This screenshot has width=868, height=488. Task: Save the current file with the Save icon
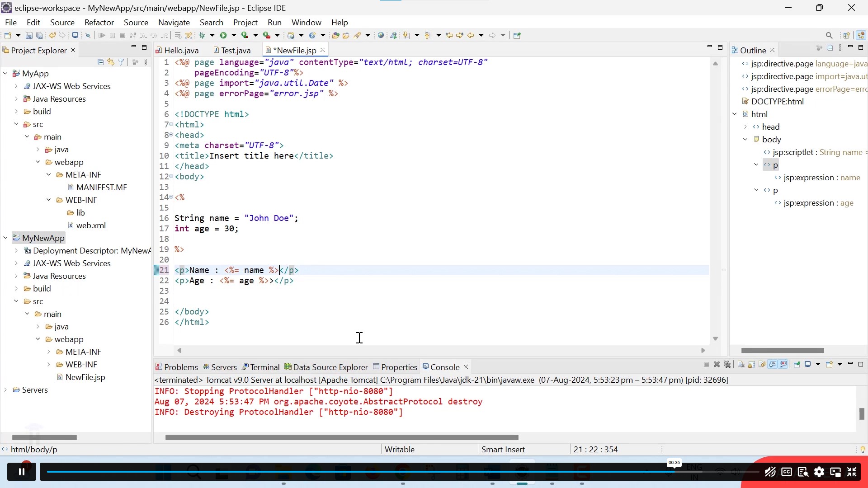28,35
